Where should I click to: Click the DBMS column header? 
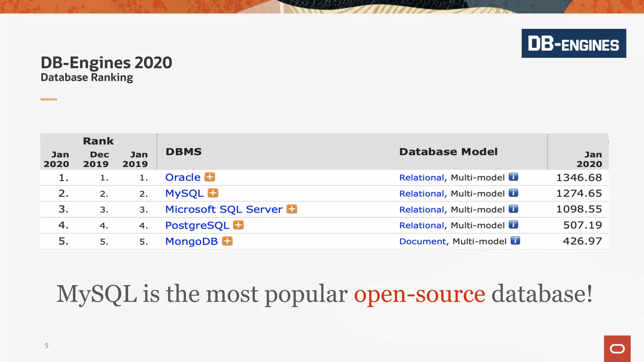coord(184,152)
